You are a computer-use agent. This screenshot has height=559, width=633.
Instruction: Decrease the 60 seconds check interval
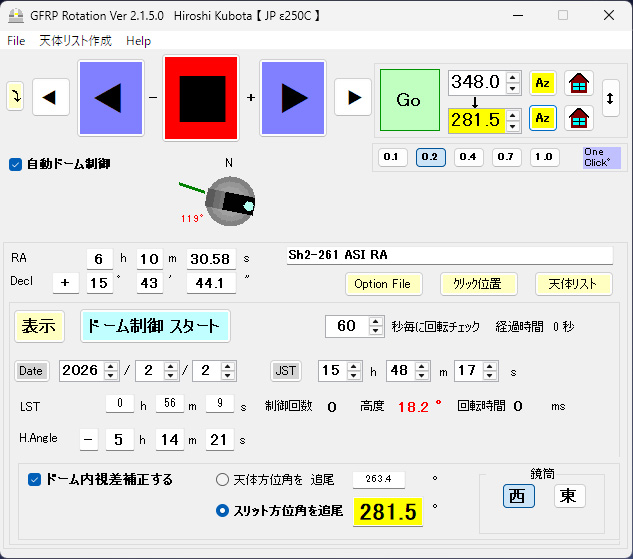tap(376, 331)
